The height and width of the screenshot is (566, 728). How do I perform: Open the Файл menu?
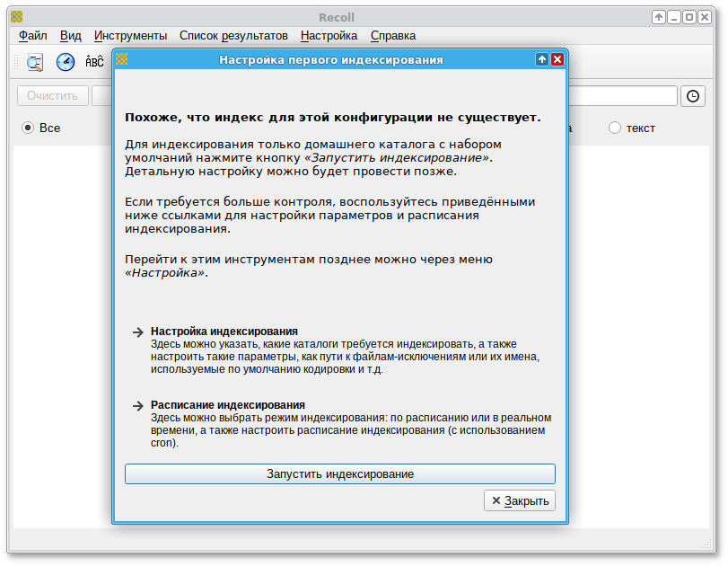(x=32, y=36)
